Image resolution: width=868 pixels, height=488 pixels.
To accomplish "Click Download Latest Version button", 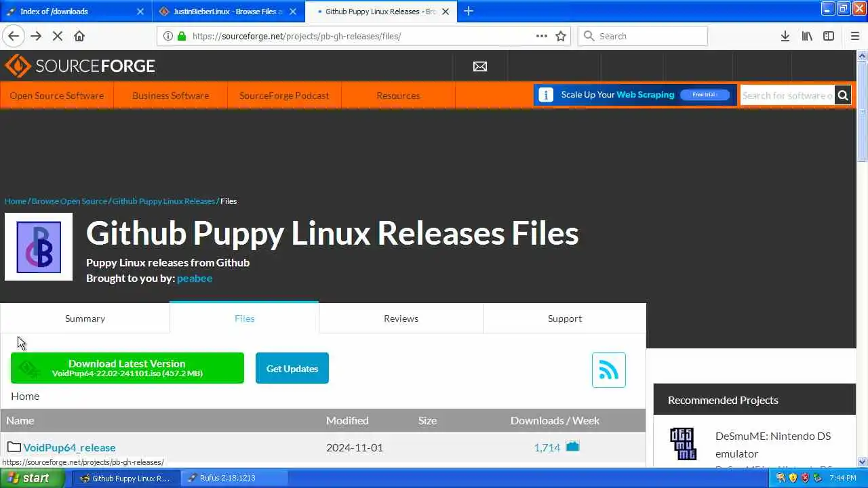I will coord(127,368).
